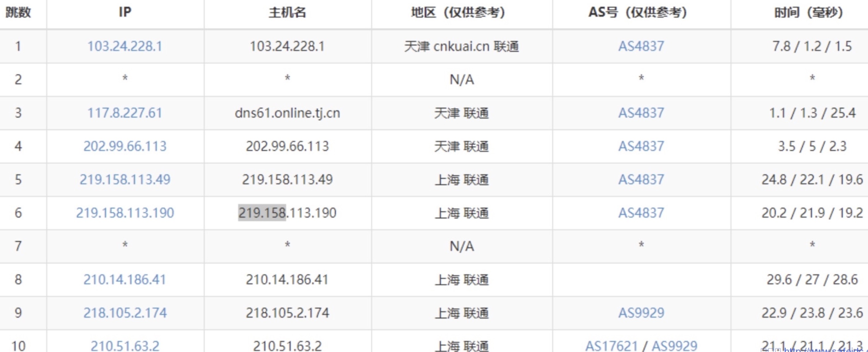Open AS4837 link in hop 3 row
The height and width of the screenshot is (352, 868).
641,113
